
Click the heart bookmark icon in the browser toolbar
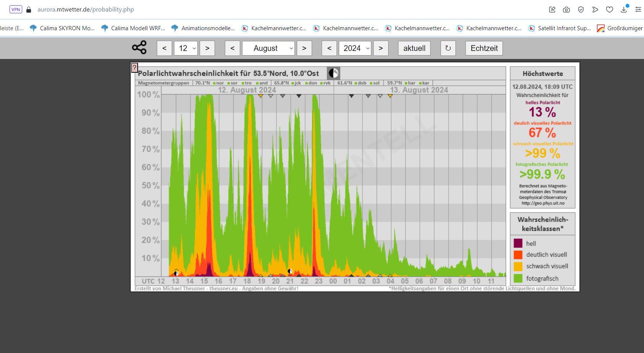click(x=610, y=10)
